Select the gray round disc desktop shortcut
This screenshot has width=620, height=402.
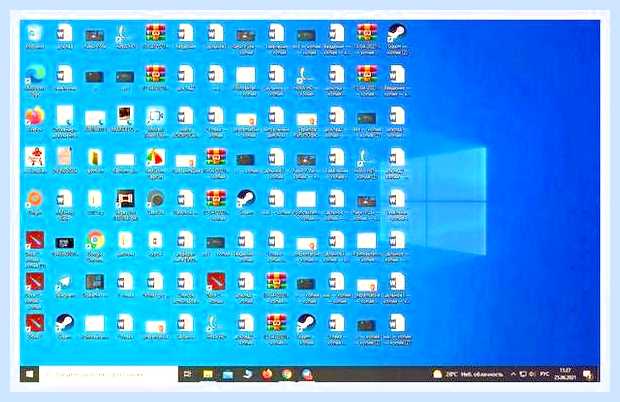tap(155, 202)
